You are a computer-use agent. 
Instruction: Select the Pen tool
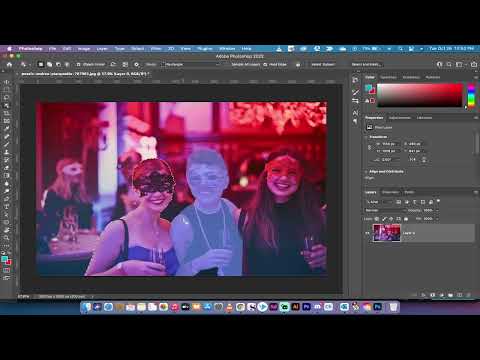(6, 199)
